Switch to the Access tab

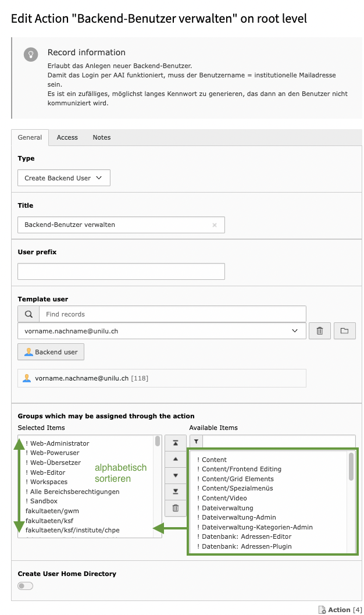pos(67,138)
